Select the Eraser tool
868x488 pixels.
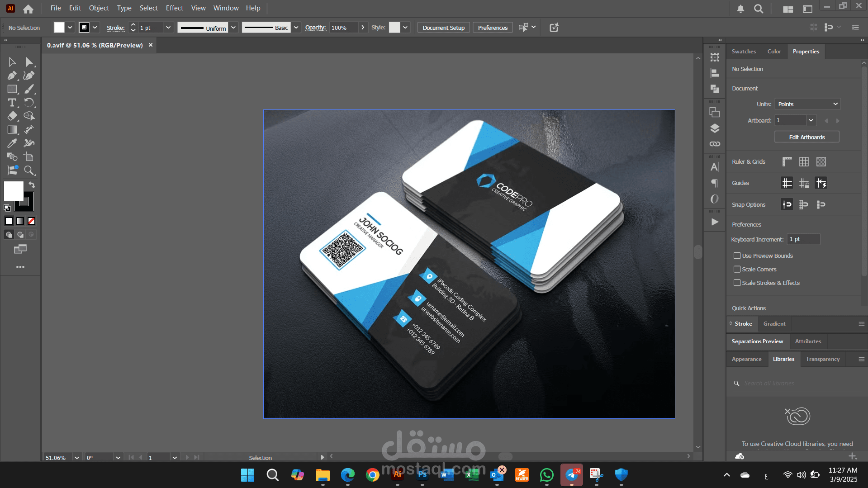[12, 116]
